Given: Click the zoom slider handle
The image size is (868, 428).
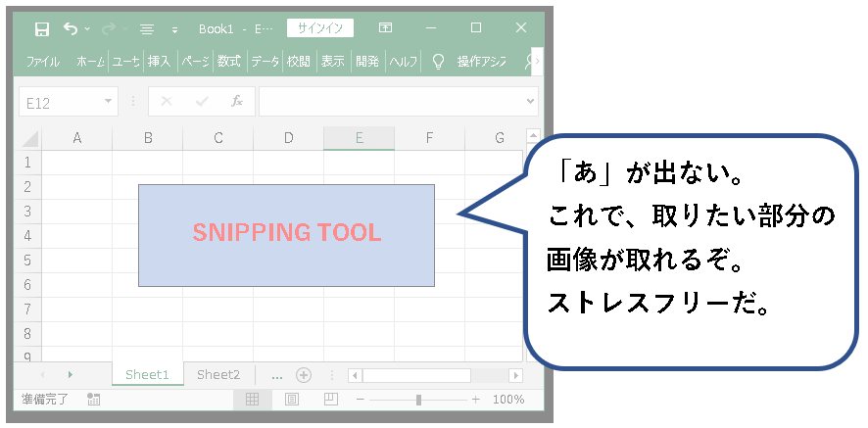Looking at the screenshot, I should (x=418, y=400).
